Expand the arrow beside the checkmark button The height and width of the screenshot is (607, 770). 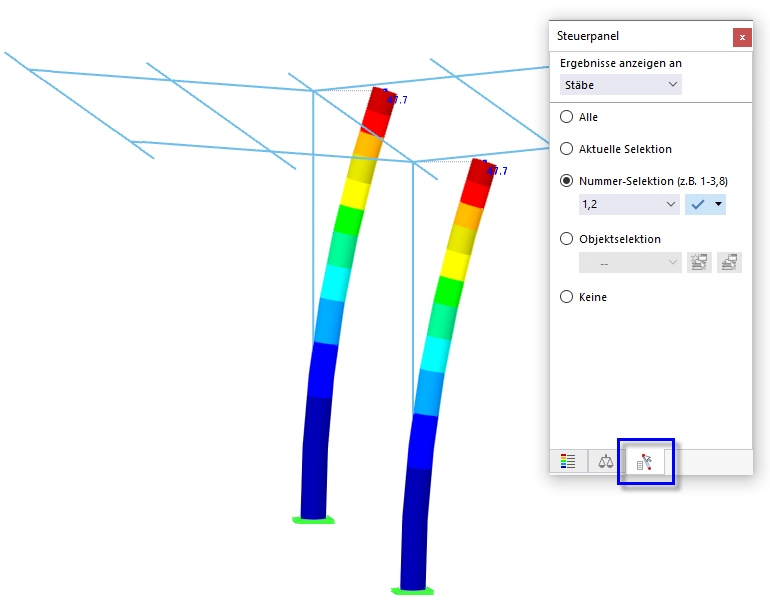click(x=718, y=204)
